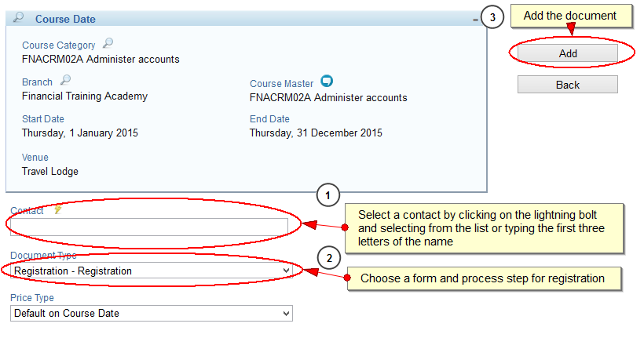Click the step 3 circle marker
Screen dimensions: 644x338
coord(492,17)
